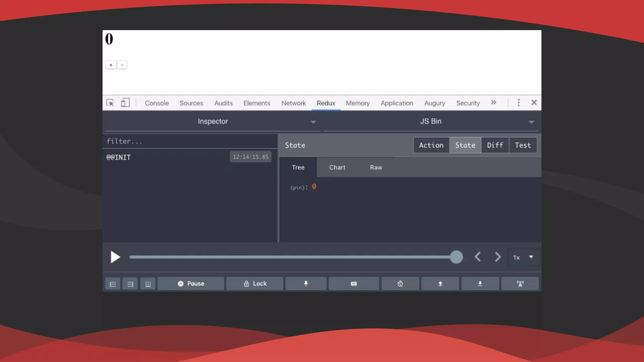Dock the panel to the bottom icon
Image resolution: width=644 pixels, height=362 pixels.
coord(148,284)
